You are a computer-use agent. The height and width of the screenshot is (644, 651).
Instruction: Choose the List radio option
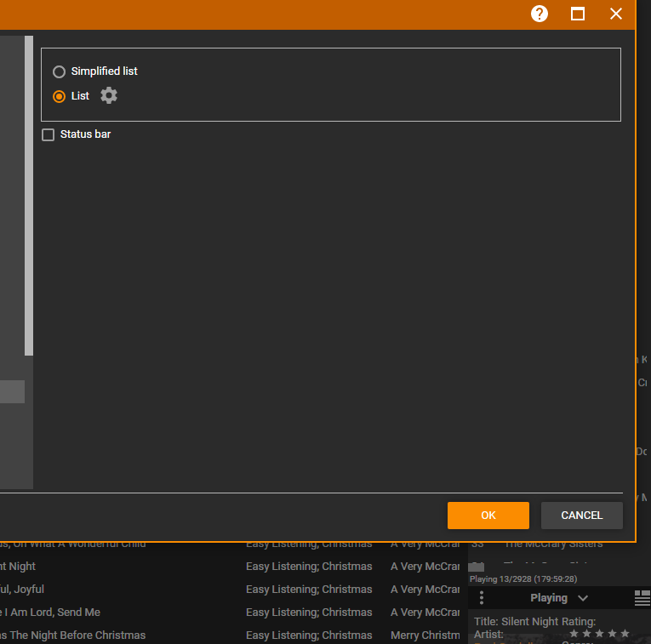[60, 96]
